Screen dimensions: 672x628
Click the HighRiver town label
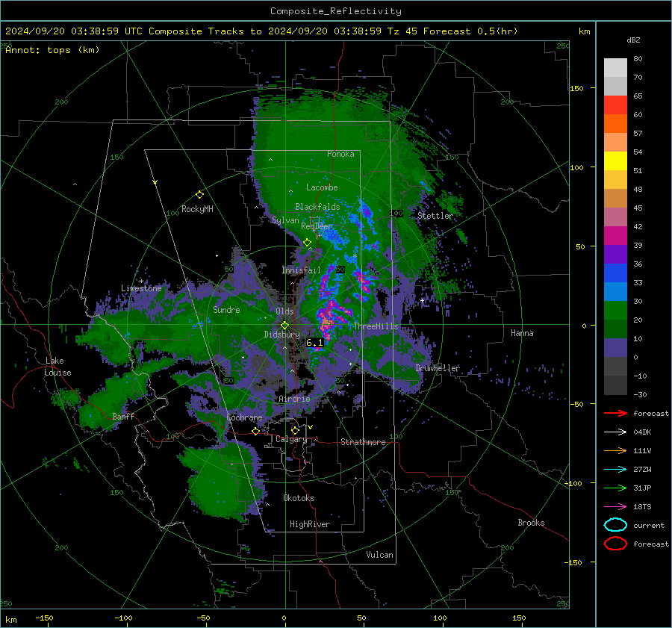point(310,524)
